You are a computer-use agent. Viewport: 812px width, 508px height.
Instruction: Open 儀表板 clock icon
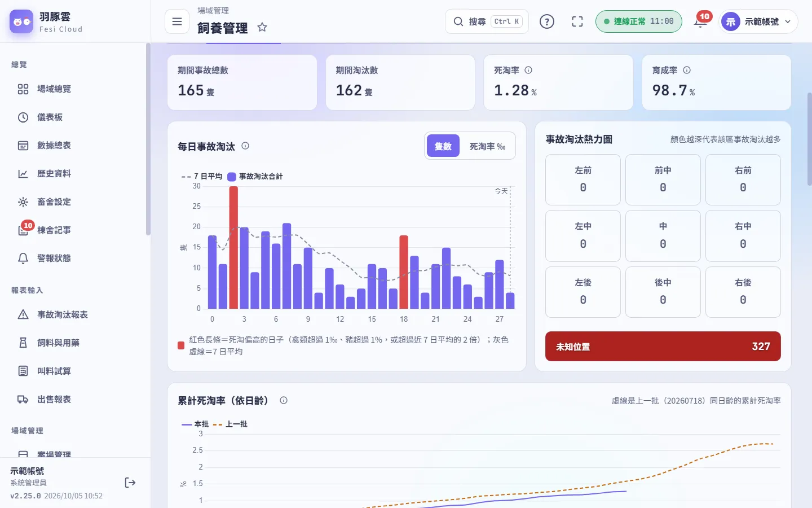(23, 117)
